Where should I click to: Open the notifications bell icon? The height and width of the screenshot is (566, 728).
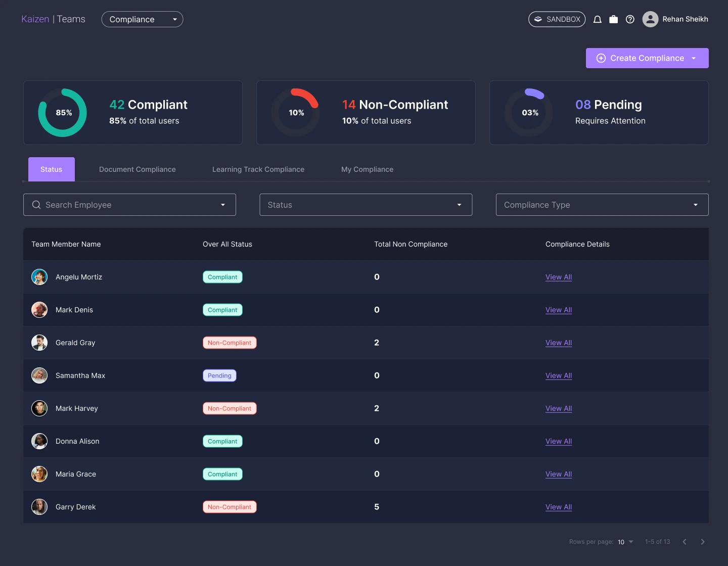pos(597,19)
